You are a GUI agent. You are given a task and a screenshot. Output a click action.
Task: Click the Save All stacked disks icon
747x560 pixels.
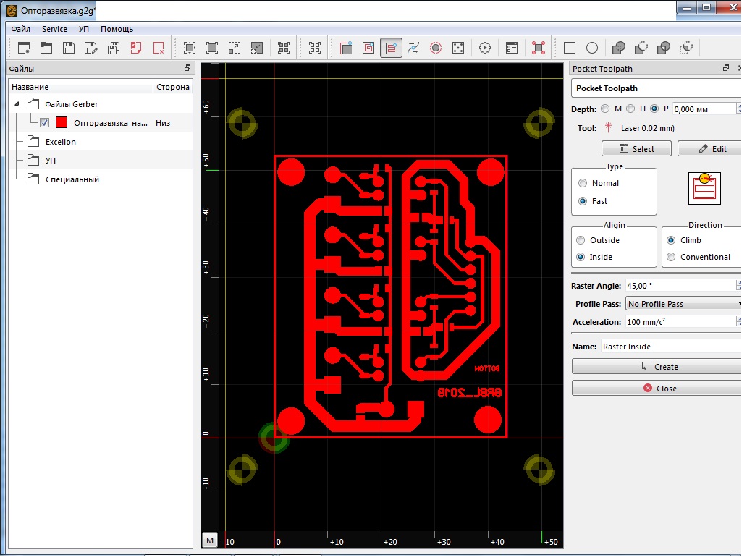coord(114,48)
